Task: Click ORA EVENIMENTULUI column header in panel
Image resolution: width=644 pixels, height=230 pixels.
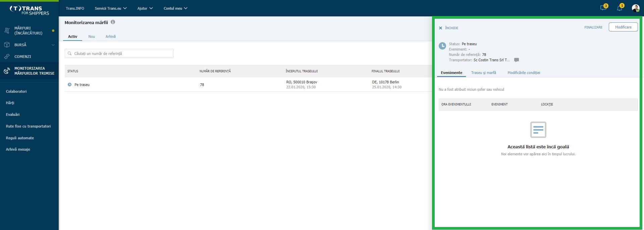Action: tap(456, 104)
